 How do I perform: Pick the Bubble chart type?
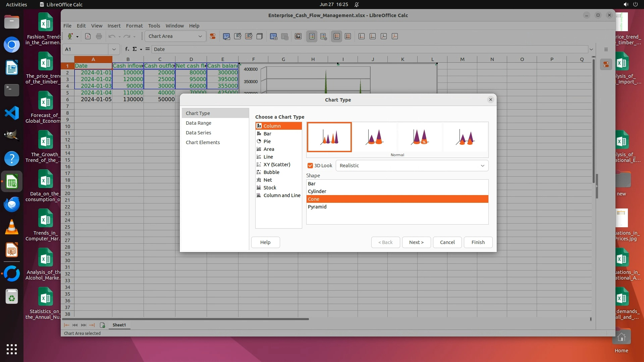[x=271, y=172]
